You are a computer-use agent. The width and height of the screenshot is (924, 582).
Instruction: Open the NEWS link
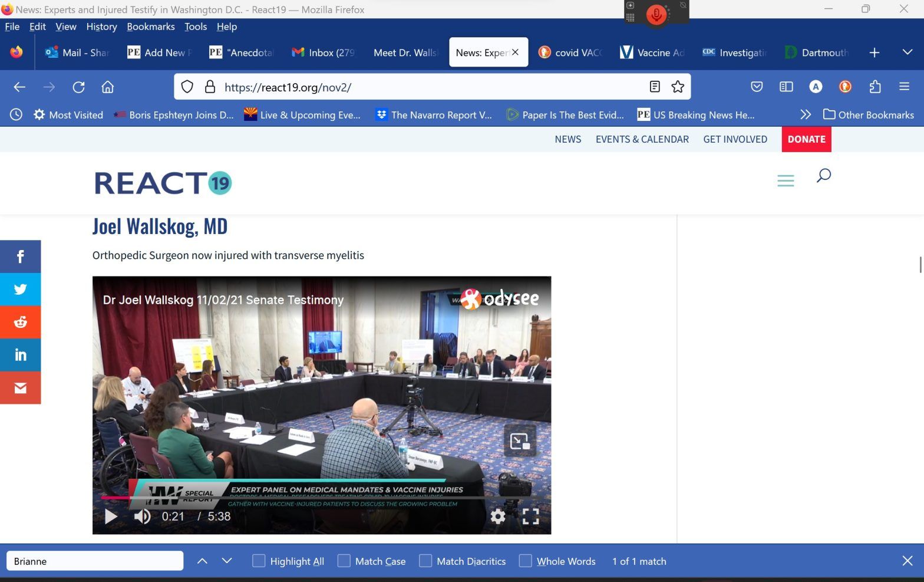point(567,139)
